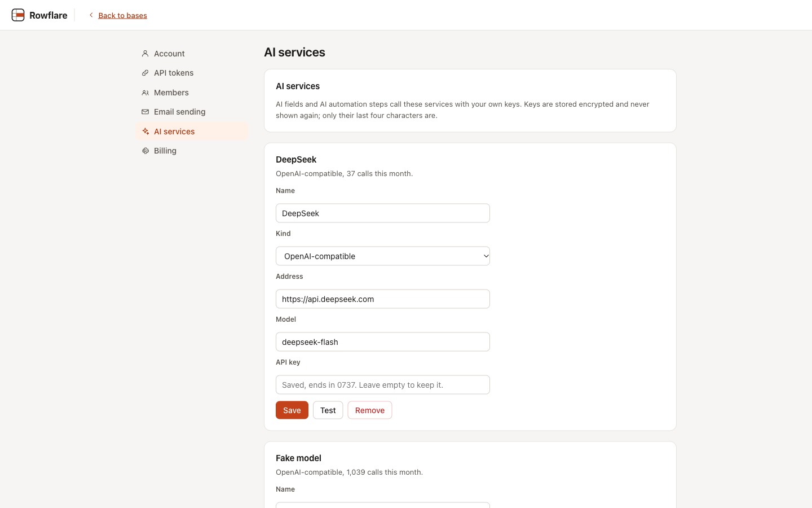Image resolution: width=812 pixels, height=508 pixels.
Task: Edit the Model field showing deepseek-flash
Action: coord(383,342)
